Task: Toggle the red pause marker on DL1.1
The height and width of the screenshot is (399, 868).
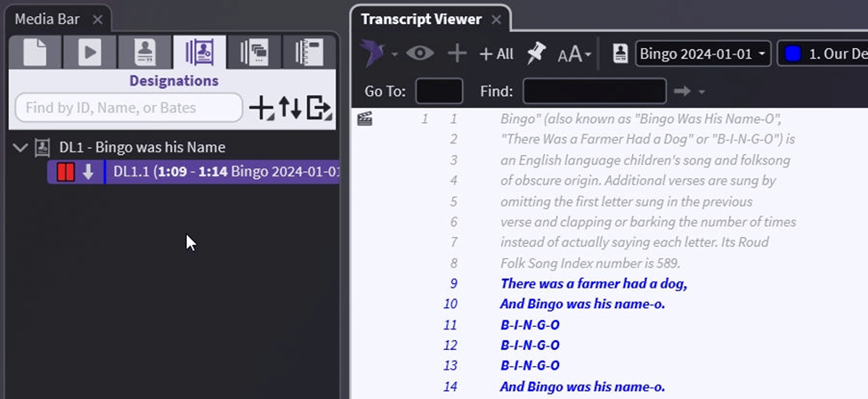Action: click(x=65, y=172)
